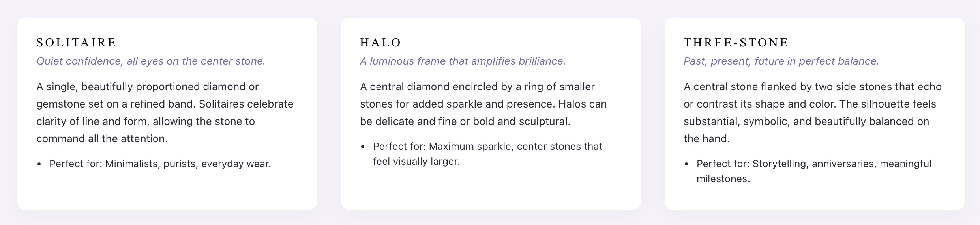Click the bullet dot in Solitaire card
Screen dimensions: 980x225
pos(39,164)
